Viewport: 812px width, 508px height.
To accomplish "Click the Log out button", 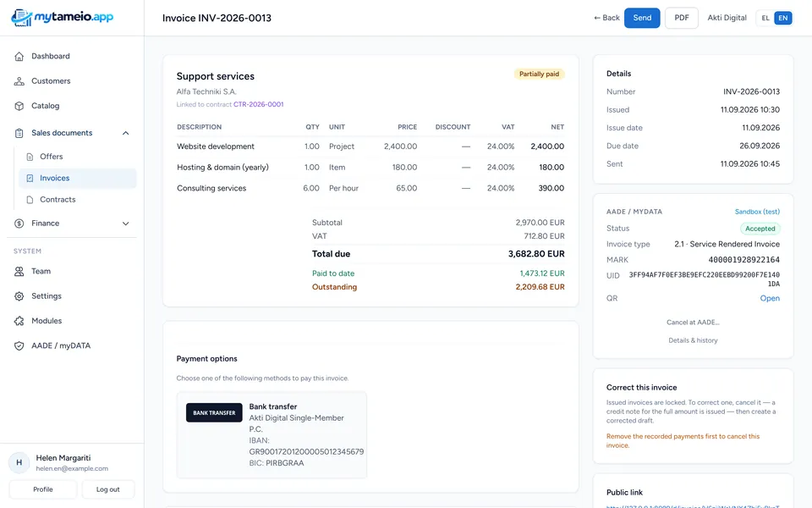I will pyautogui.click(x=107, y=489).
